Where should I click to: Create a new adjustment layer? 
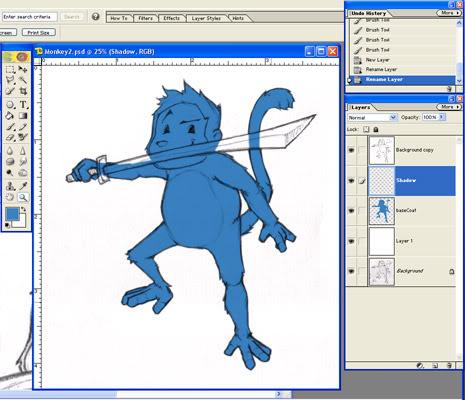[x=420, y=366]
